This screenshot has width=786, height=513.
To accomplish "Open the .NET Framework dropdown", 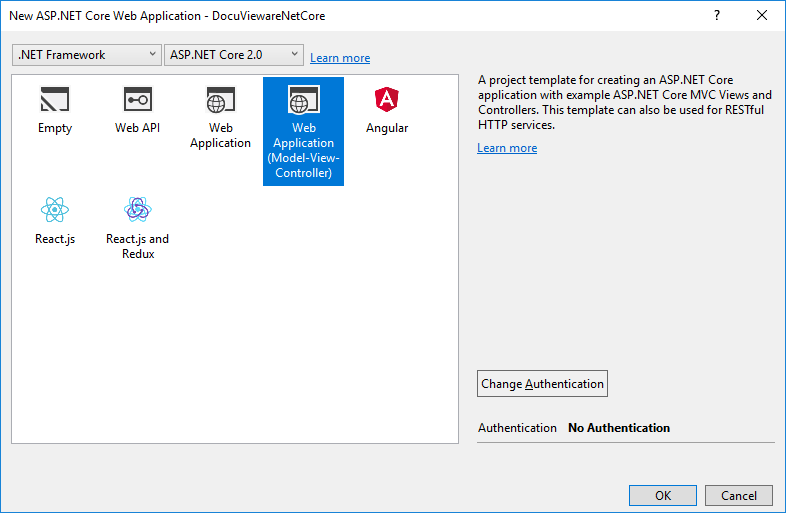I will [x=87, y=55].
